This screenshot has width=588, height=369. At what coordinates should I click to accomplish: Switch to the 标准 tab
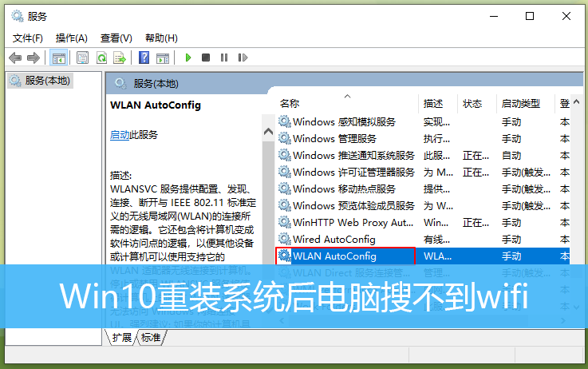[x=151, y=338]
